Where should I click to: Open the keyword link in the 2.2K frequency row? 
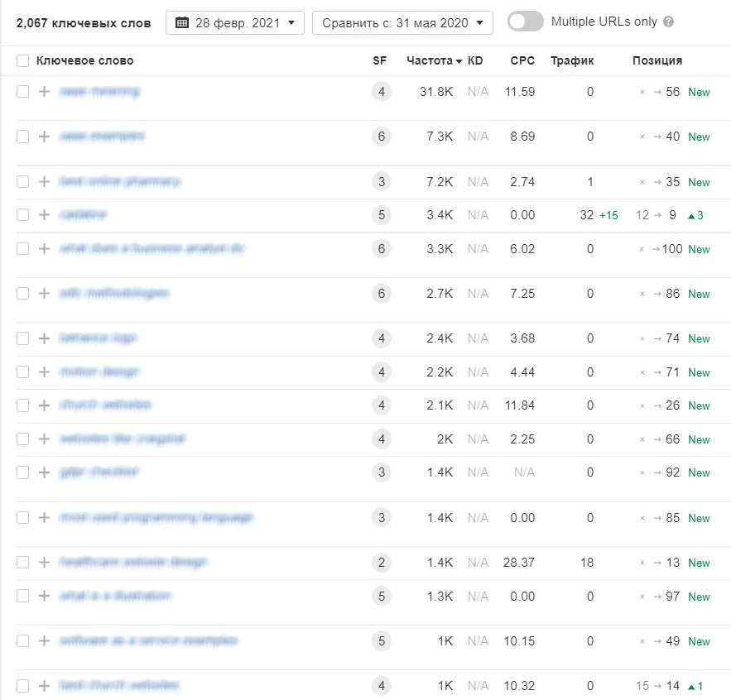coord(99,372)
